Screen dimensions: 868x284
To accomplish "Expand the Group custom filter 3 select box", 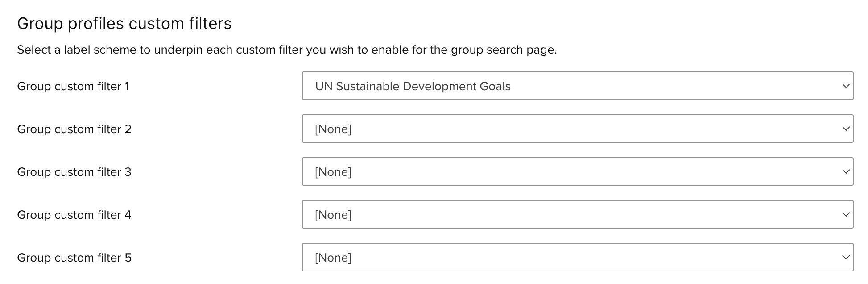I will click(x=577, y=171).
